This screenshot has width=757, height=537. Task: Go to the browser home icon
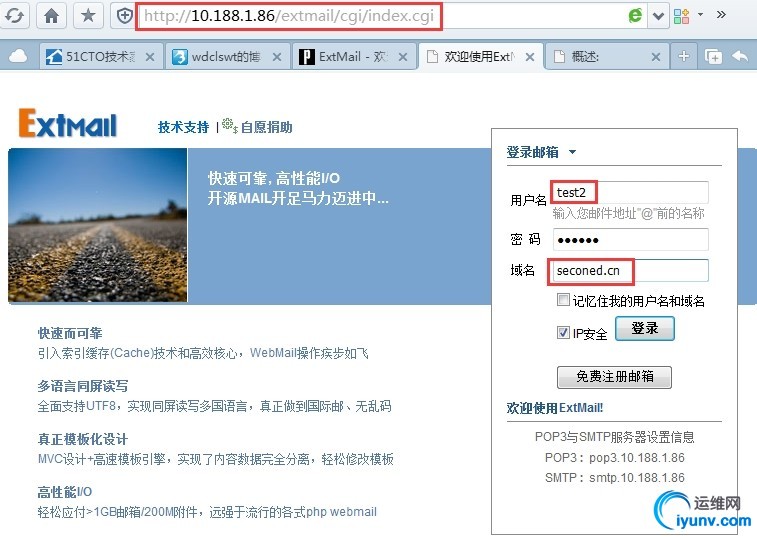51,16
